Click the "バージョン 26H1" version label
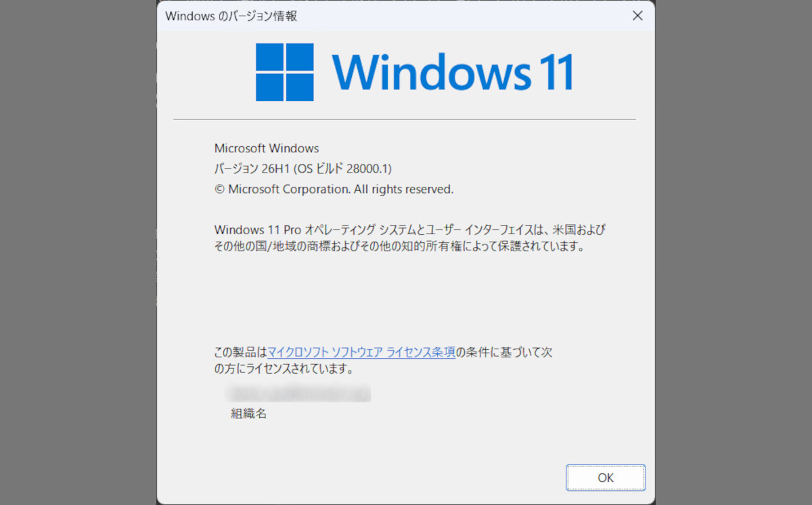 [247, 169]
